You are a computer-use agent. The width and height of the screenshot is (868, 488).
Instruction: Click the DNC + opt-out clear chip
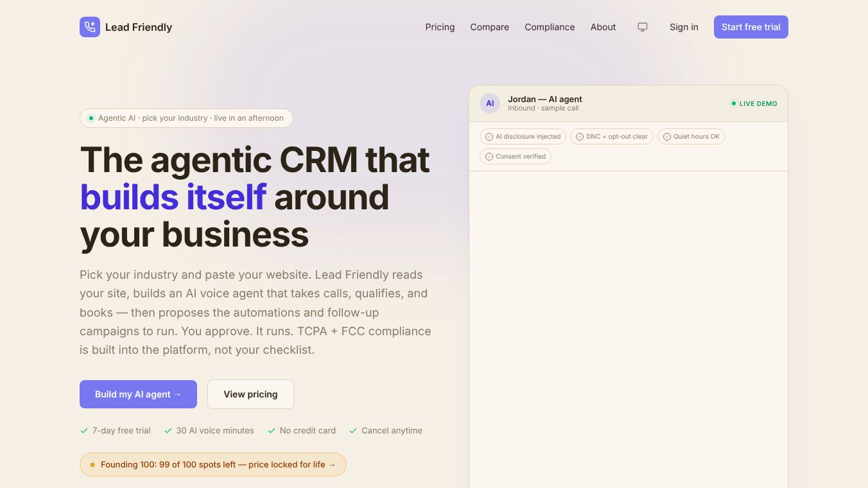(x=612, y=137)
